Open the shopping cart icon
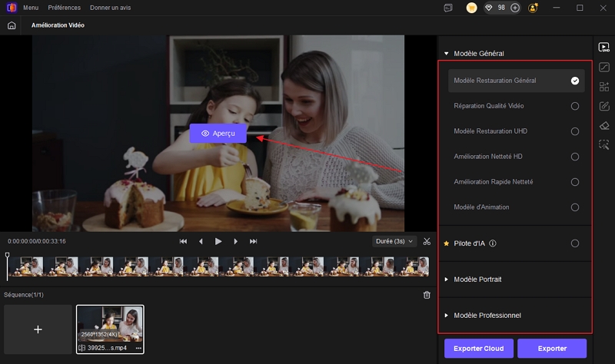Viewport: 615px width, 364px height. (x=471, y=8)
